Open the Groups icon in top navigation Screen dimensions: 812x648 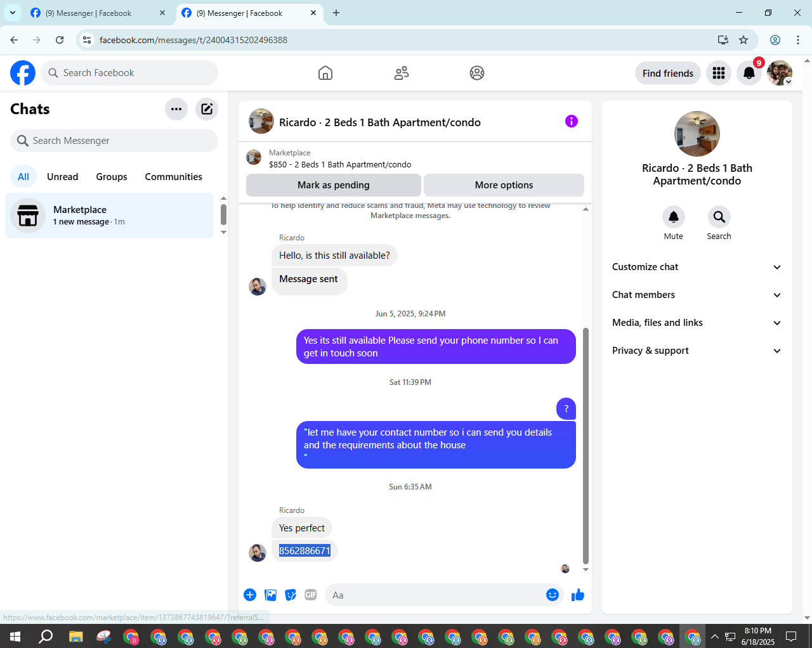[477, 73]
